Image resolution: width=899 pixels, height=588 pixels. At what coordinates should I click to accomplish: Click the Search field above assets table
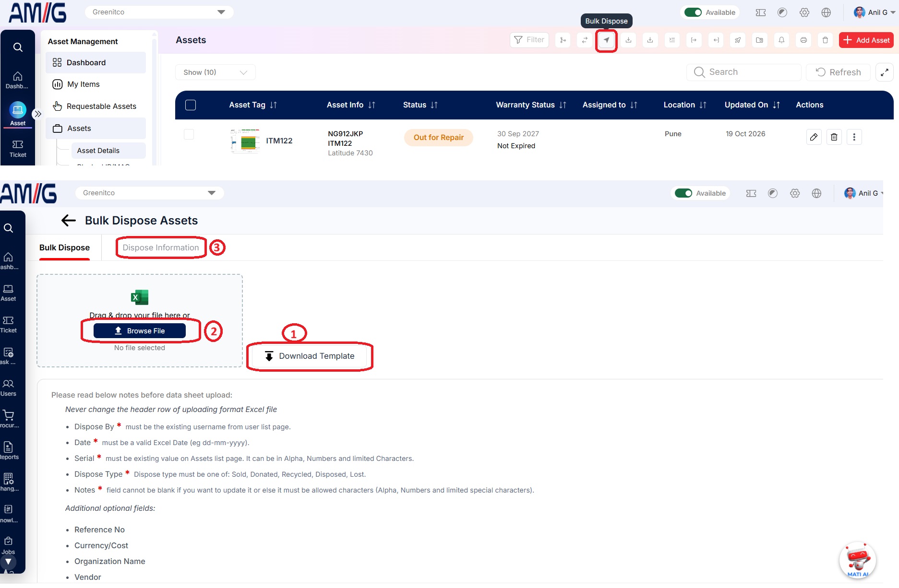point(744,72)
